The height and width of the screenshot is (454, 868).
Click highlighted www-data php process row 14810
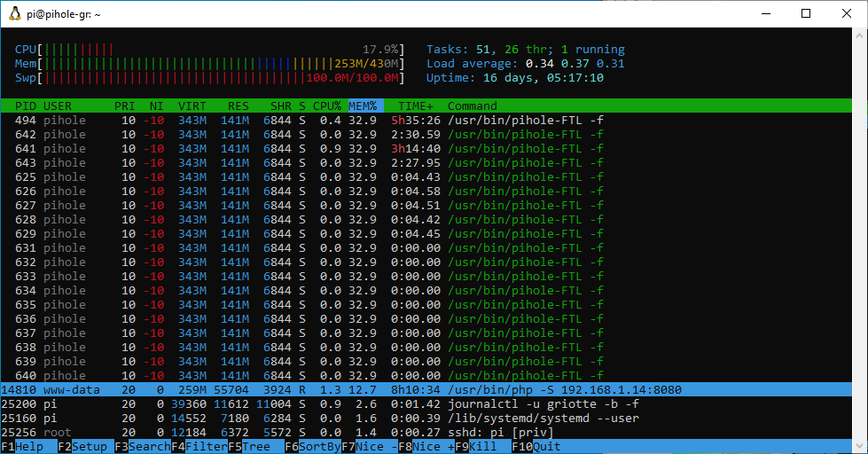(x=426, y=390)
